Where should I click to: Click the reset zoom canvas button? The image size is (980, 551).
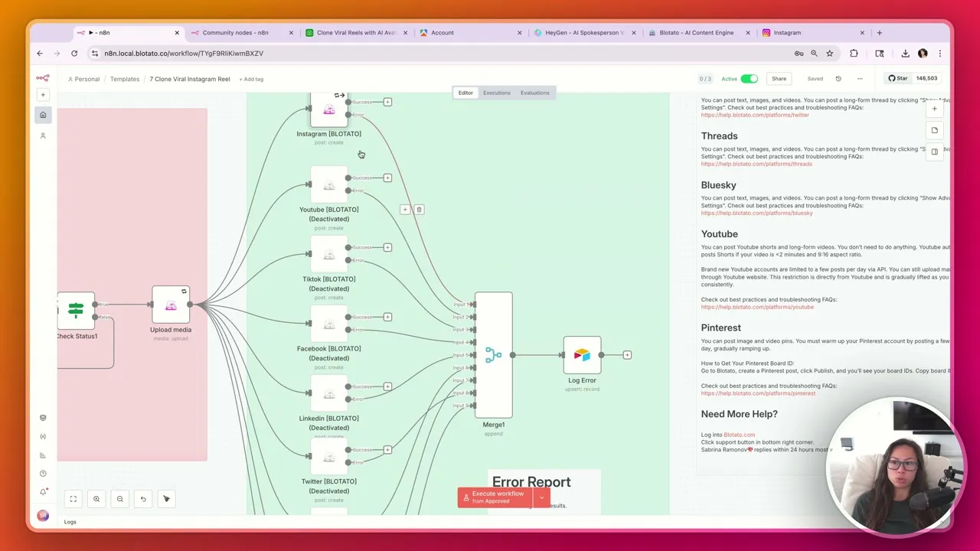[143, 499]
